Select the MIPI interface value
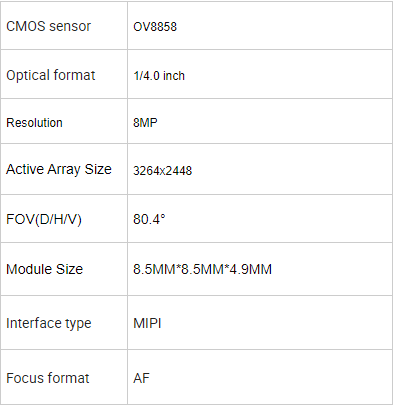 pyautogui.click(x=147, y=323)
